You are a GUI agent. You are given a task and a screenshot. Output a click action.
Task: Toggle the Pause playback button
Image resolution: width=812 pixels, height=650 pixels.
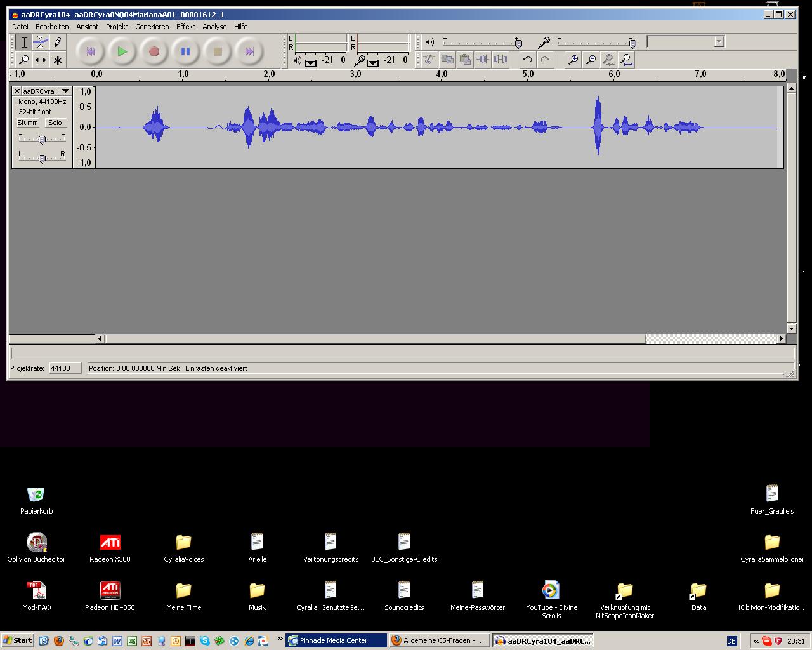[185, 51]
